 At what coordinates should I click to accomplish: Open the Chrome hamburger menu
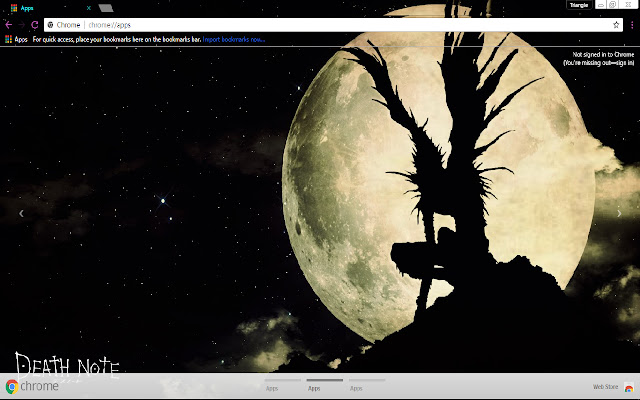click(630, 23)
